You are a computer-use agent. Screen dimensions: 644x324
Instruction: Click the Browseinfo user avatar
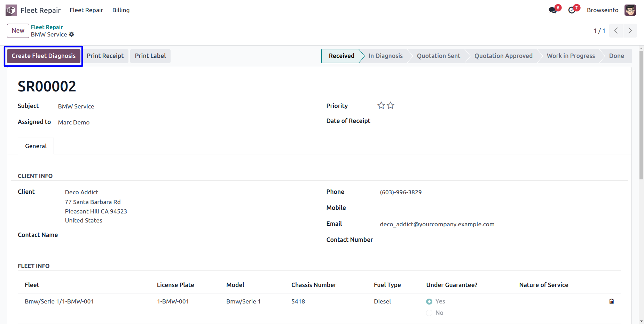pyautogui.click(x=630, y=10)
